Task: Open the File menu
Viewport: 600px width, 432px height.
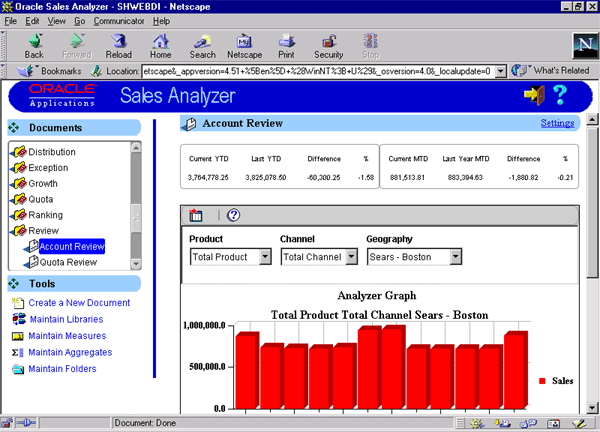Action: 11,21
